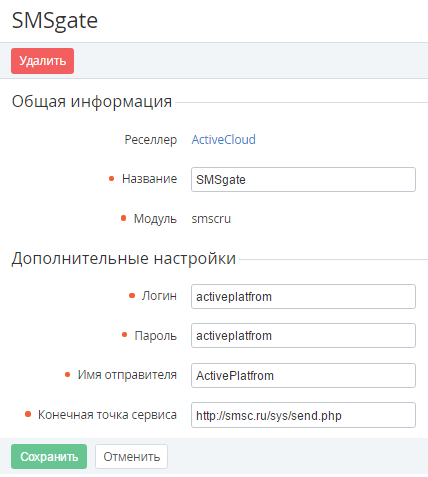Viewport: 428px width, 477px height.
Task: Cancel editing with the Отменить button
Action: point(131,456)
